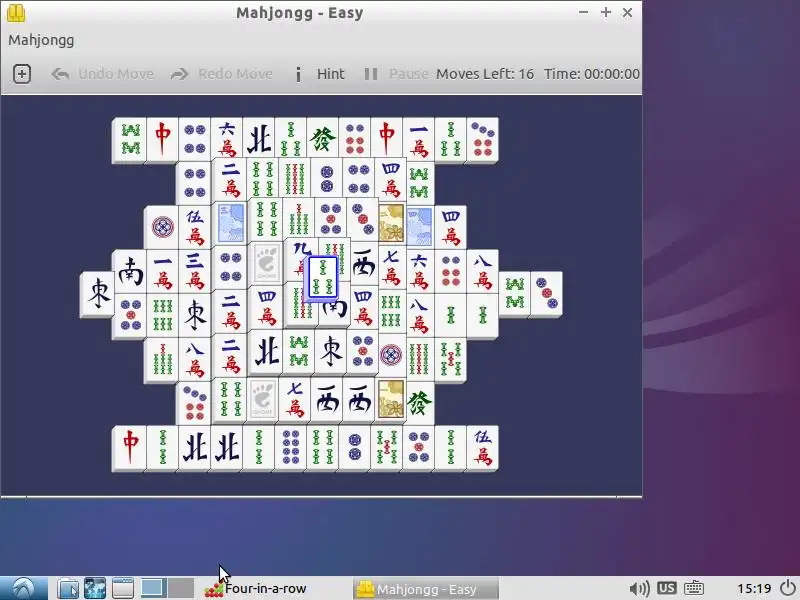Select the 北 tile left of the 8-bamboo tile
The image size is (800, 600).
pyautogui.click(x=266, y=351)
